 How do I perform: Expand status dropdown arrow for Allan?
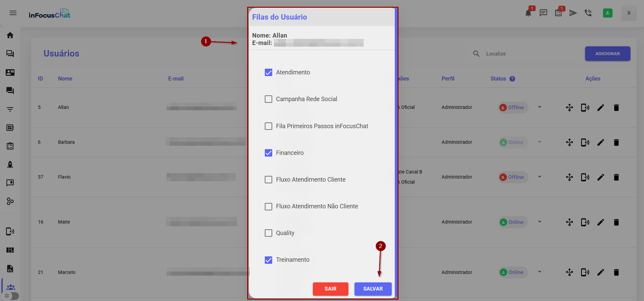[x=540, y=107]
